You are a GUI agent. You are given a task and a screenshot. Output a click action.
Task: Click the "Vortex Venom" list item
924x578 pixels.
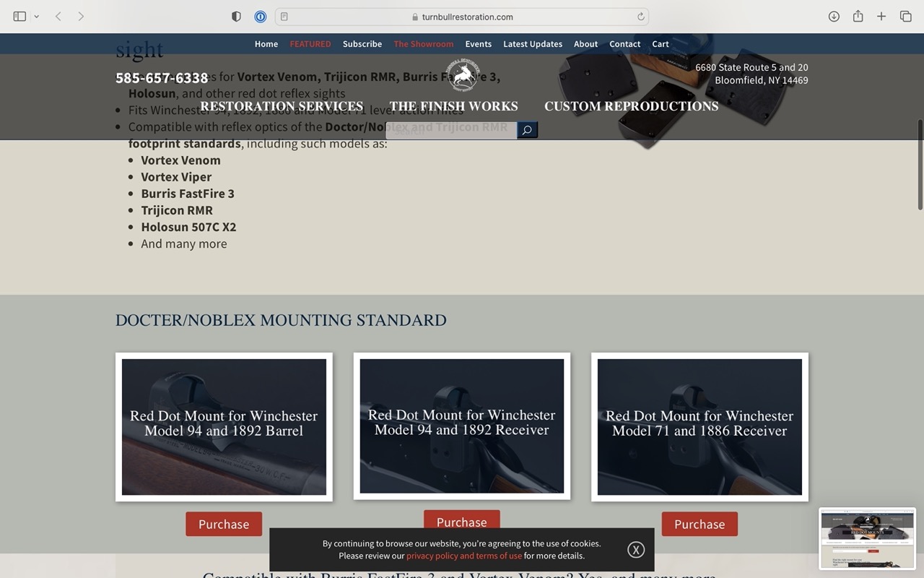point(181,160)
